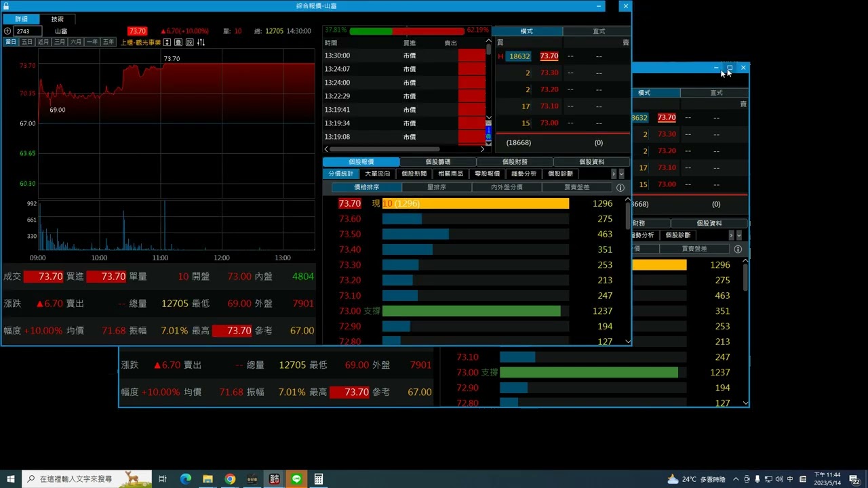Select the 當日 chart period
868x488 pixels.
(x=11, y=42)
